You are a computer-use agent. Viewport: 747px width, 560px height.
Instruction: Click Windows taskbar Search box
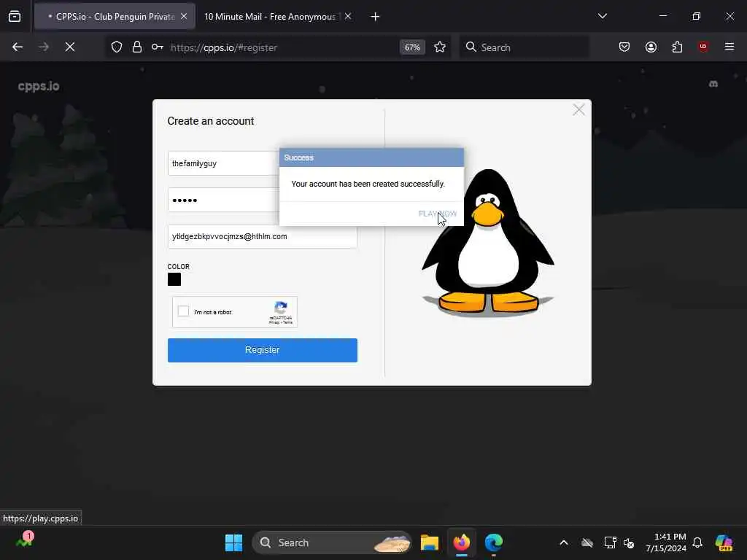pyautogui.click(x=332, y=542)
